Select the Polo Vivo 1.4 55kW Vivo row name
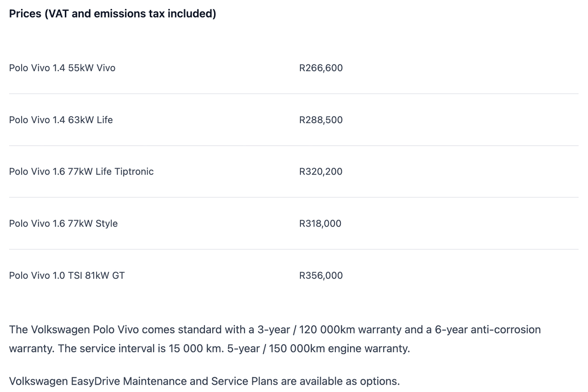This screenshot has height=392, width=588. [62, 68]
